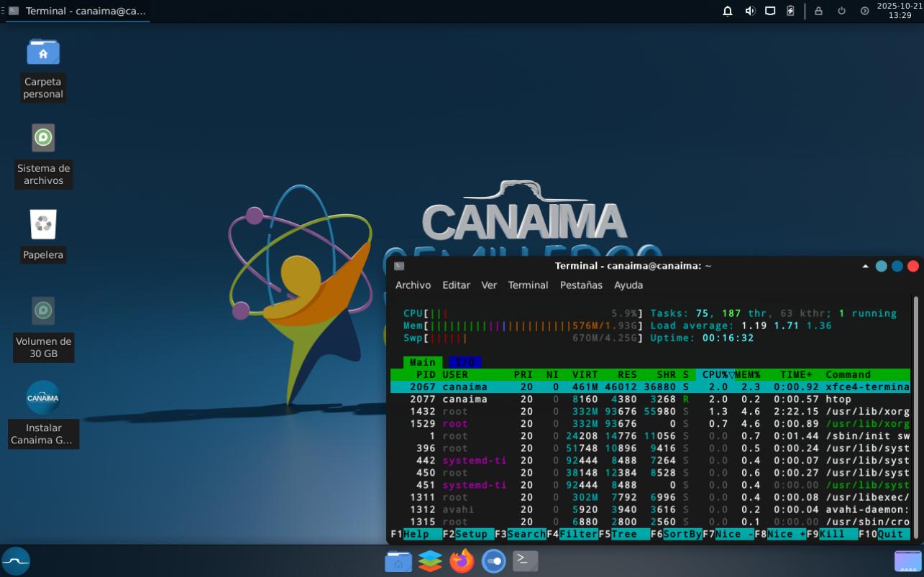Click the CPU% sort column header

click(715, 374)
